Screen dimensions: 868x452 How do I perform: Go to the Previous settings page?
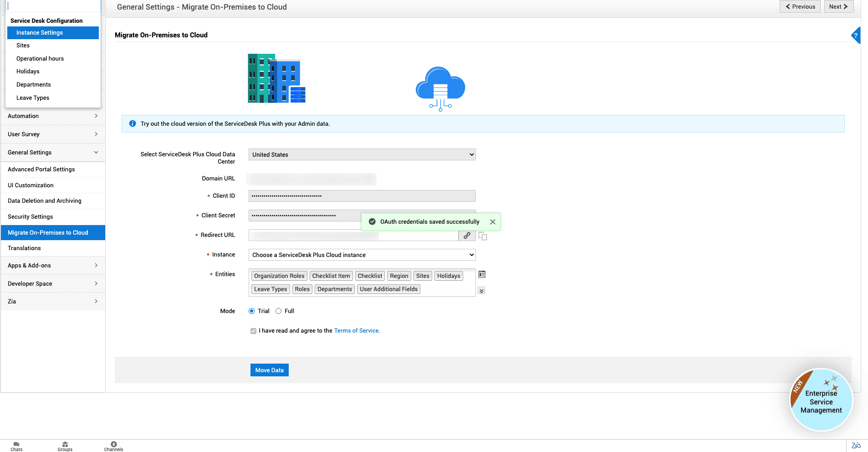click(x=800, y=6)
